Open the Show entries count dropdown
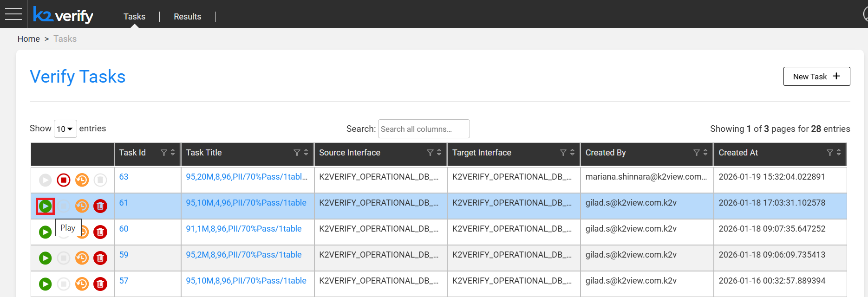 click(x=65, y=129)
